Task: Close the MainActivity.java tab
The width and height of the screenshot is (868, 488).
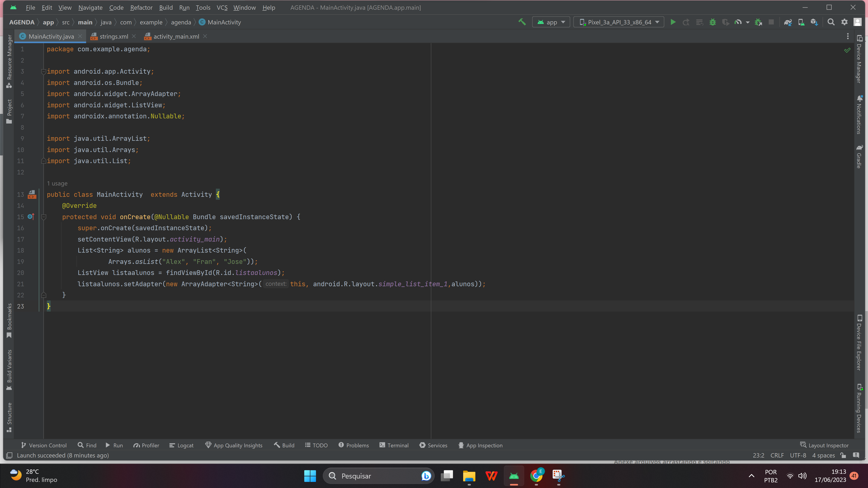Action: [x=80, y=36]
